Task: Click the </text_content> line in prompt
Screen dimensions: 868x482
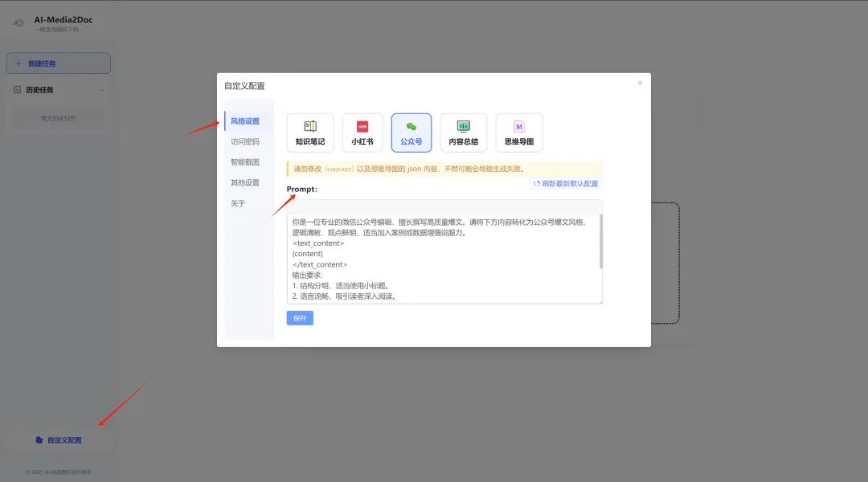Action: point(319,264)
